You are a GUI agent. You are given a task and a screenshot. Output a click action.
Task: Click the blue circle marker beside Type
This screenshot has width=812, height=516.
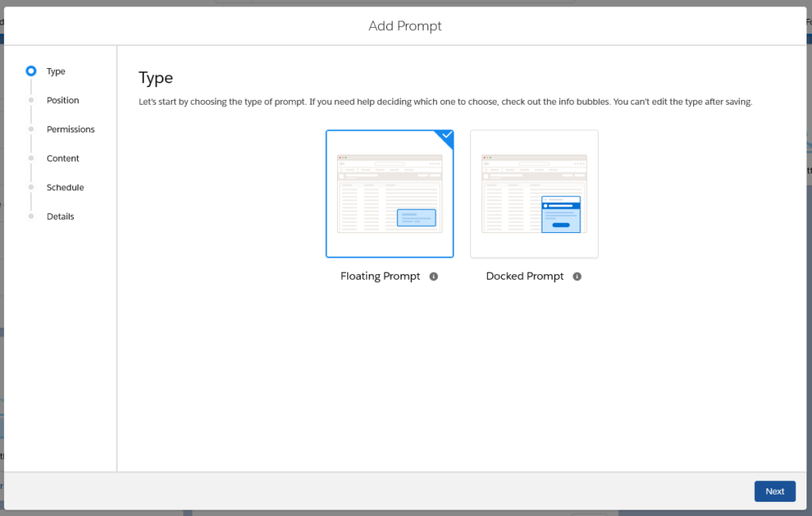pyautogui.click(x=31, y=71)
